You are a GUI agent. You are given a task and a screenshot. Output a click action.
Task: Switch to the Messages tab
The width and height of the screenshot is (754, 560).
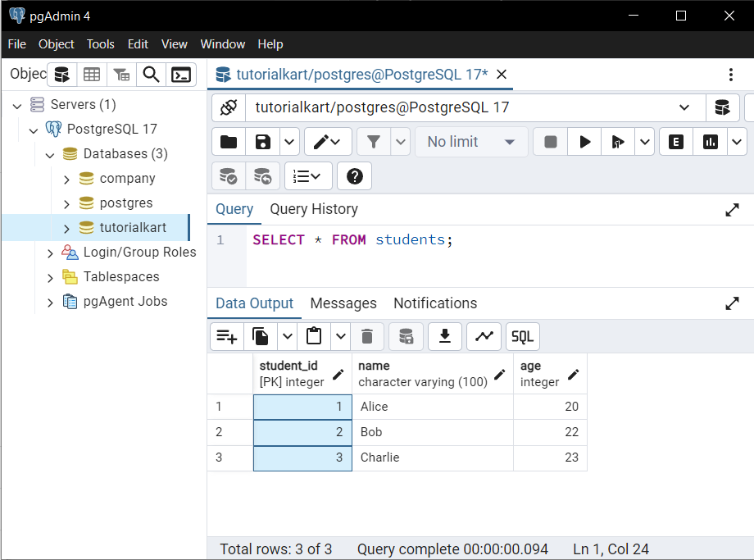tap(343, 303)
